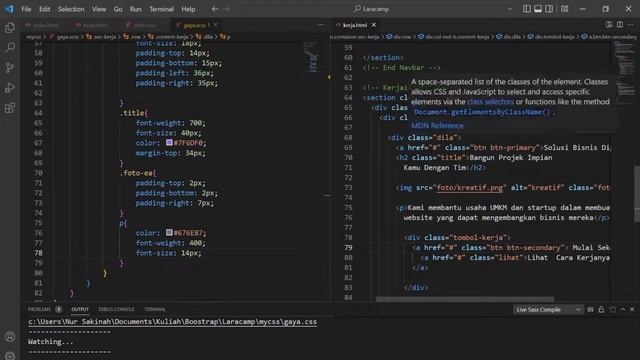This screenshot has height=360, width=640.
Task: Select .sec-kerja in scss breadcrumb
Action: pos(101,37)
